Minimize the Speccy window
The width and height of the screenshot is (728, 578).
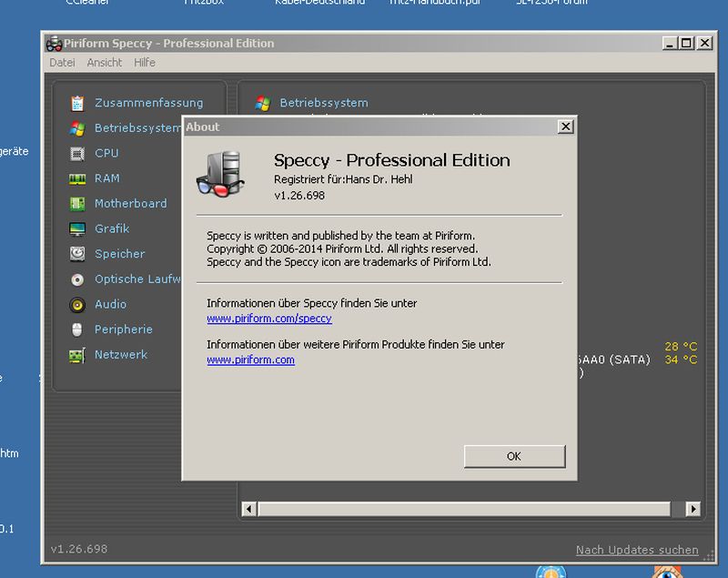pos(669,43)
